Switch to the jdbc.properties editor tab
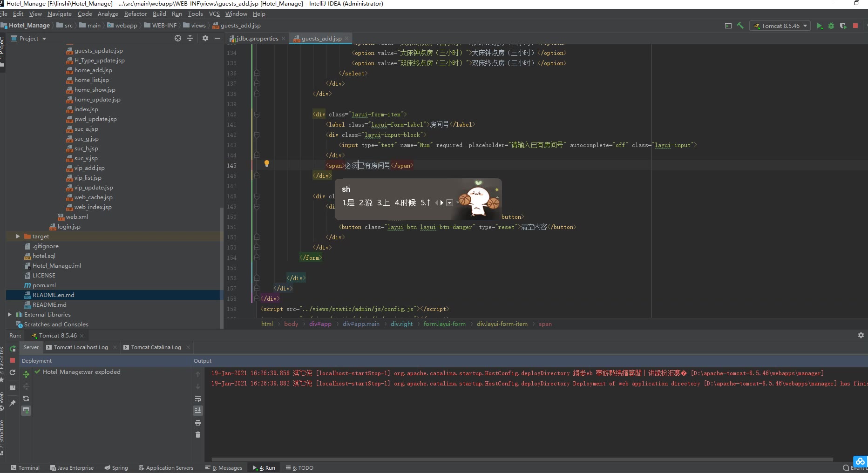This screenshot has height=473, width=868. [257, 39]
